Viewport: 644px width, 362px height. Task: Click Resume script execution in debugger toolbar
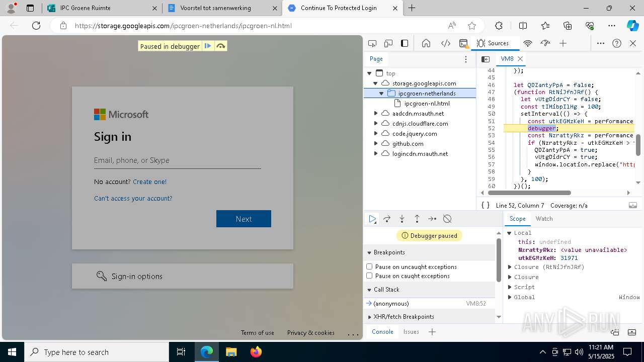(372, 219)
